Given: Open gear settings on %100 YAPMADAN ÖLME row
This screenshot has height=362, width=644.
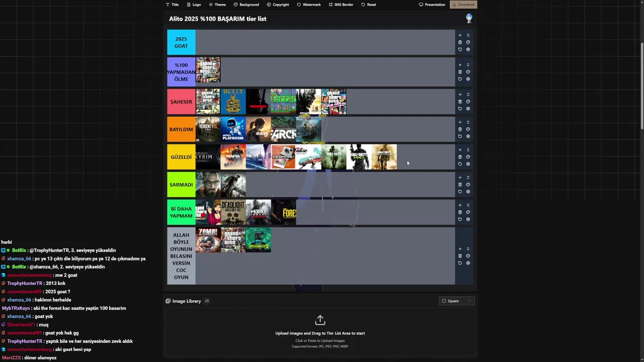Looking at the screenshot, I should (x=468, y=79).
